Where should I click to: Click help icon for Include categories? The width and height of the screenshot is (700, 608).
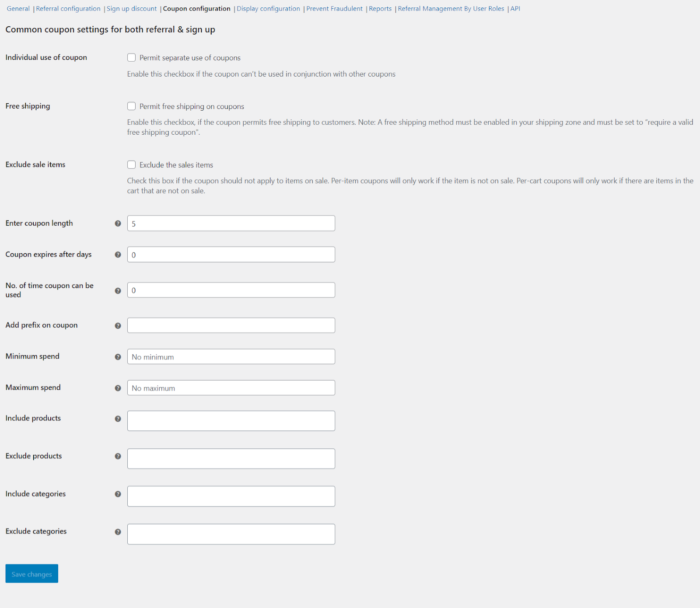click(x=118, y=494)
